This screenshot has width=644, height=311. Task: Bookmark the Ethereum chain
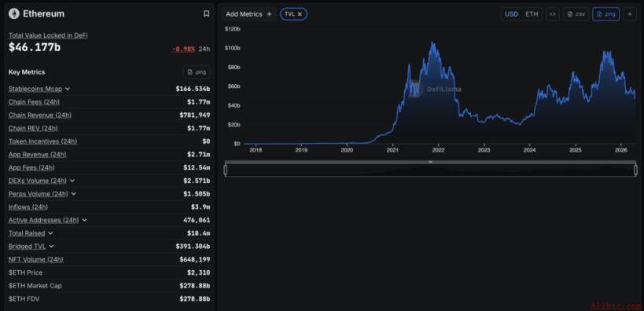tap(206, 14)
